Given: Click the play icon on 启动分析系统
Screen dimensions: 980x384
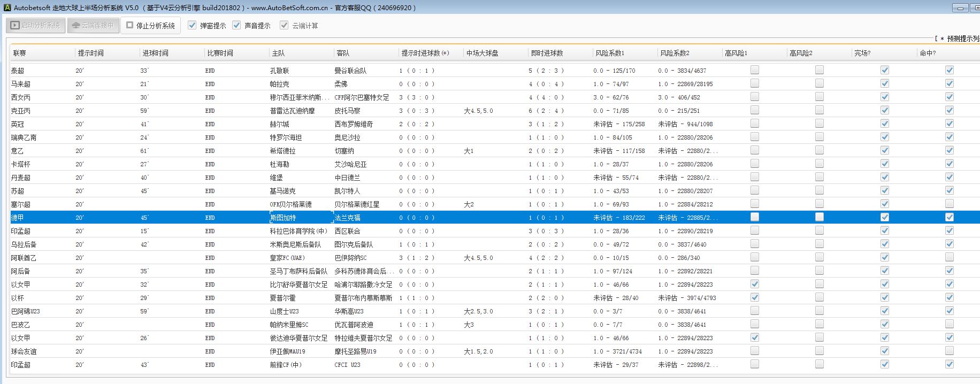Looking at the screenshot, I should 15,25.
